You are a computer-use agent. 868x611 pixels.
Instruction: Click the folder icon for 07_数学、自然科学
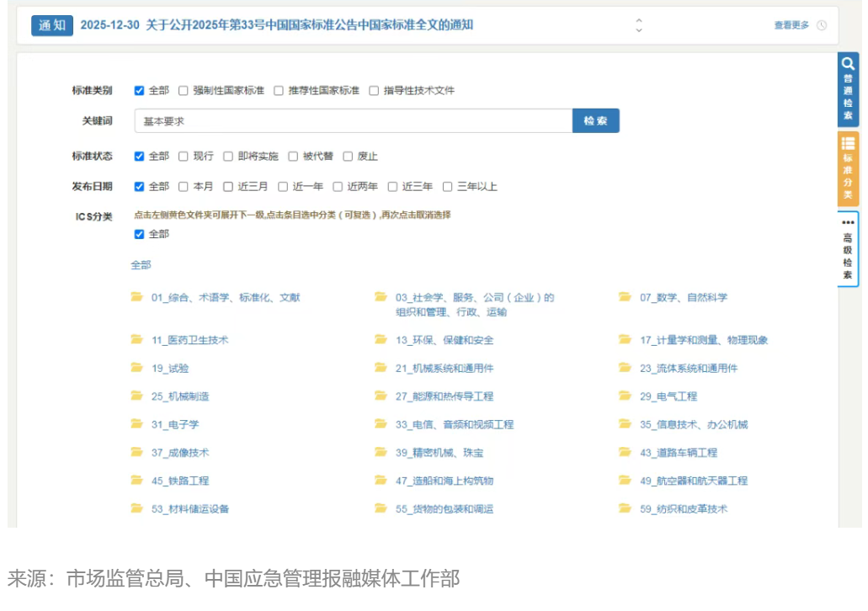[626, 297]
